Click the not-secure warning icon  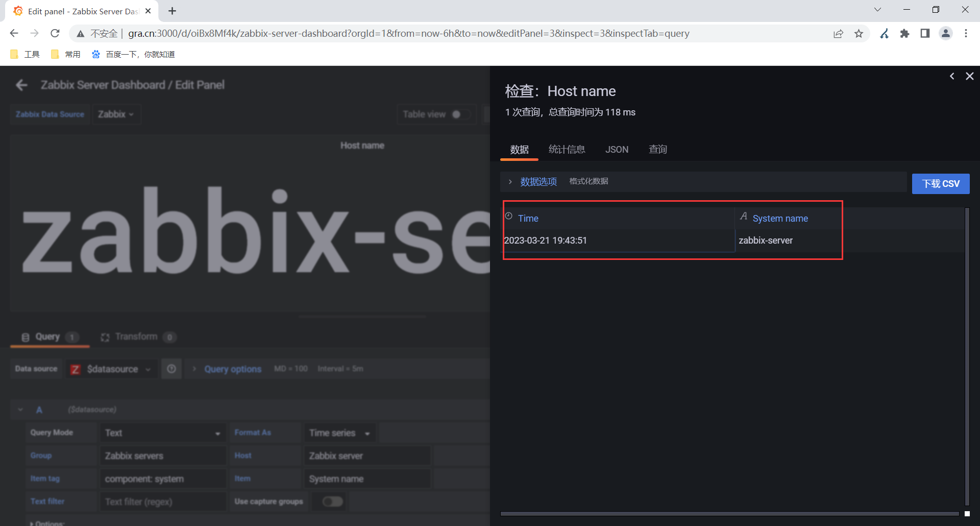[x=80, y=34]
